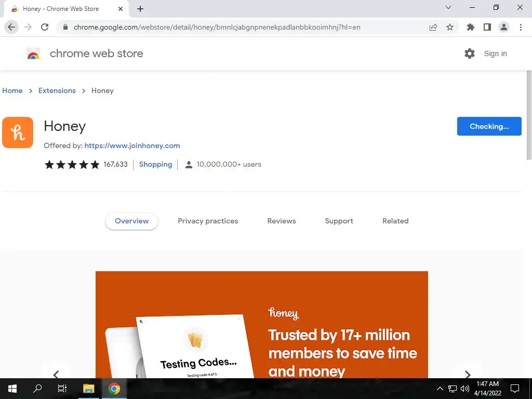Click the 'Honey' extension title
The width and height of the screenshot is (532, 399).
(65, 126)
